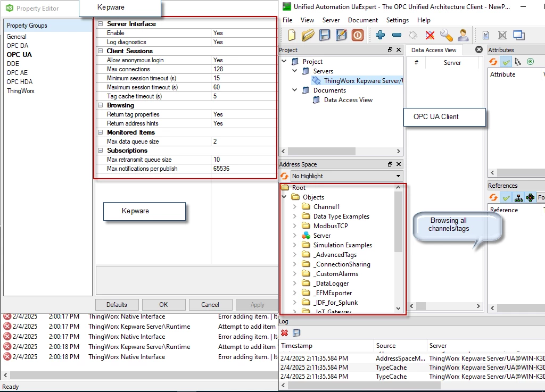The image size is (545, 392).
Task: Click the red power exit icon
Action: coord(358,35)
